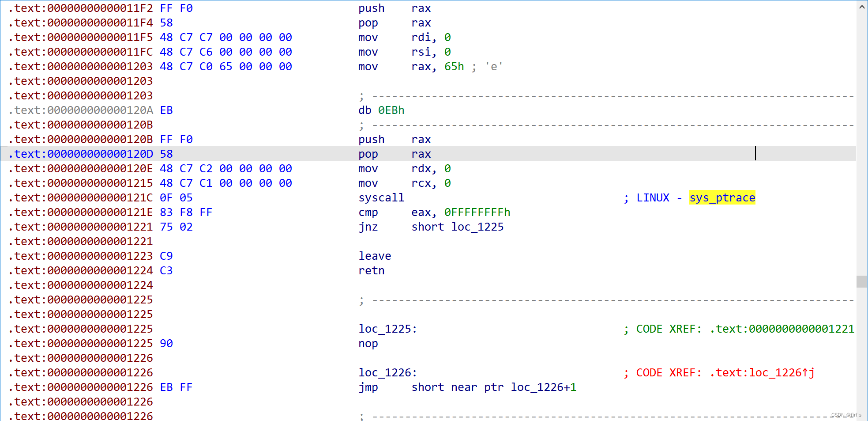
Task: Click the cmp eax, 0FFFFFFFFh instruction
Action: point(434,212)
